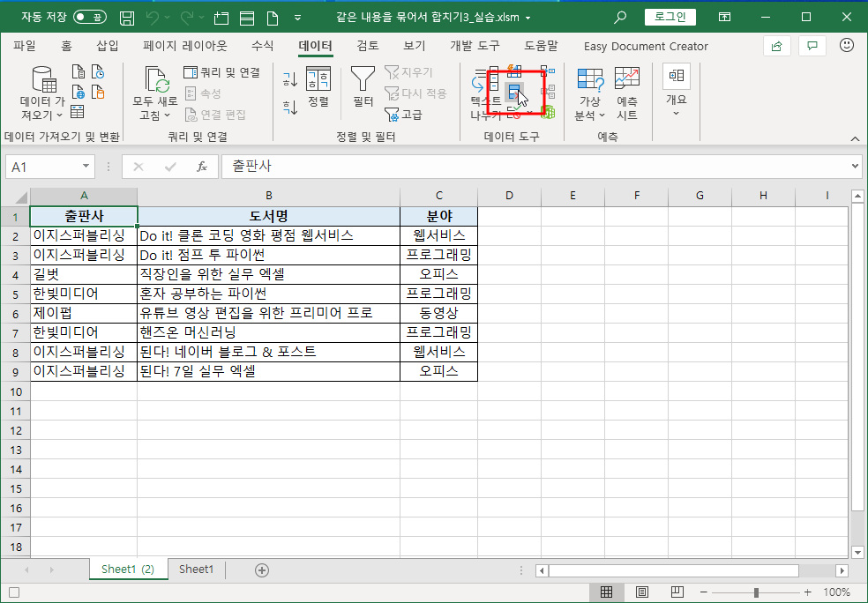This screenshot has width=868, height=603.
Task: Open the 정렬 sort dialog
Action: [x=318, y=87]
